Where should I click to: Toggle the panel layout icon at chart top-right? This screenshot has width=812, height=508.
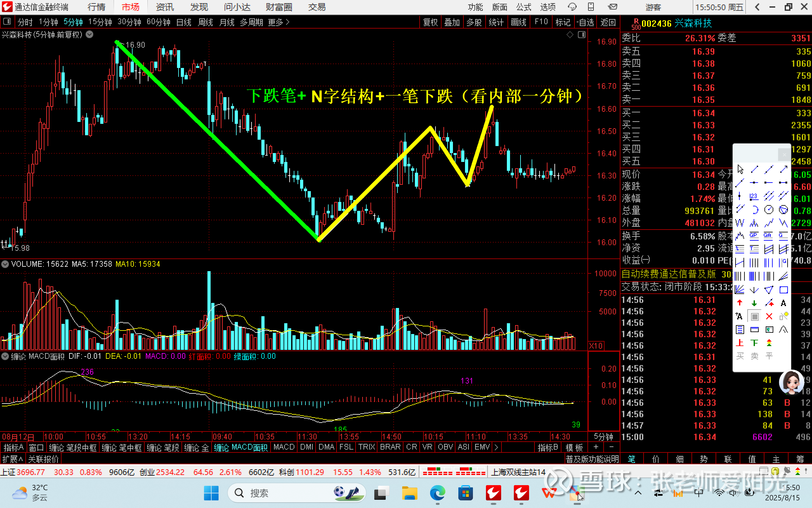581,35
